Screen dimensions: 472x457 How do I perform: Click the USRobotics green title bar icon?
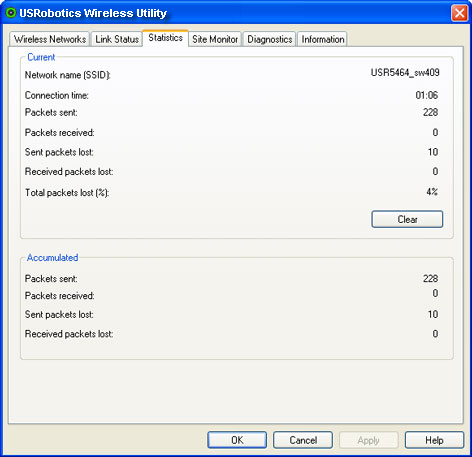[x=11, y=13]
